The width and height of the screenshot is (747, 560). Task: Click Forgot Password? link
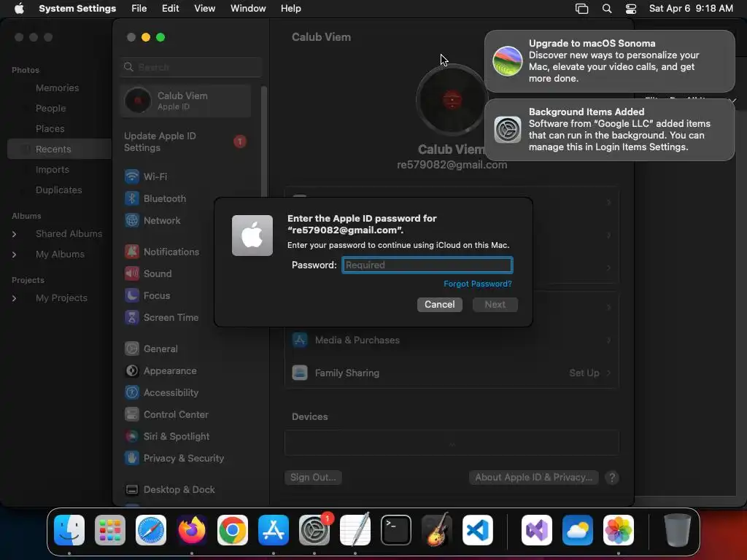point(478,284)
